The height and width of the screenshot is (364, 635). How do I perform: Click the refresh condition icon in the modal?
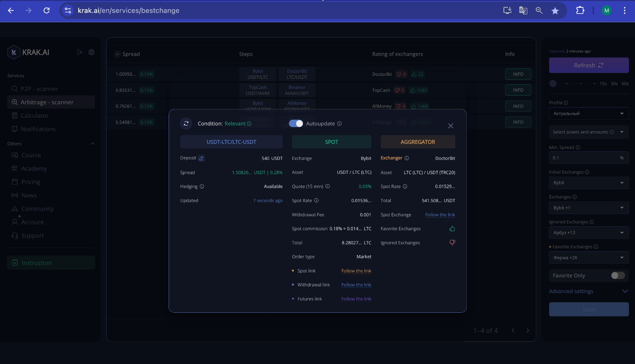[x=186, y=123]
